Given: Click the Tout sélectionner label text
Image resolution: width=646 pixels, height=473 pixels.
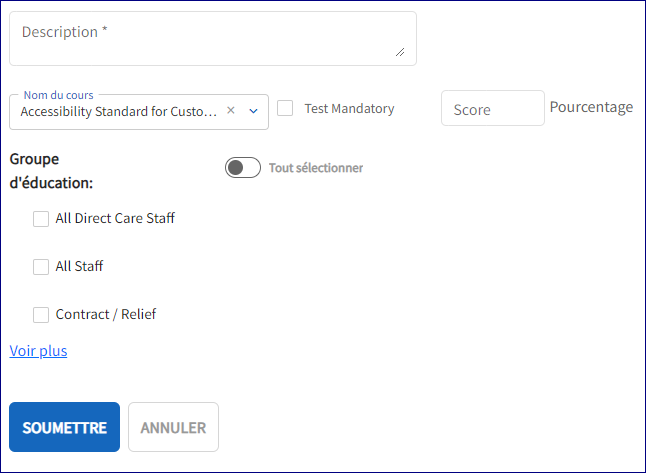Looking at the screenshot, I should [315, 168].
